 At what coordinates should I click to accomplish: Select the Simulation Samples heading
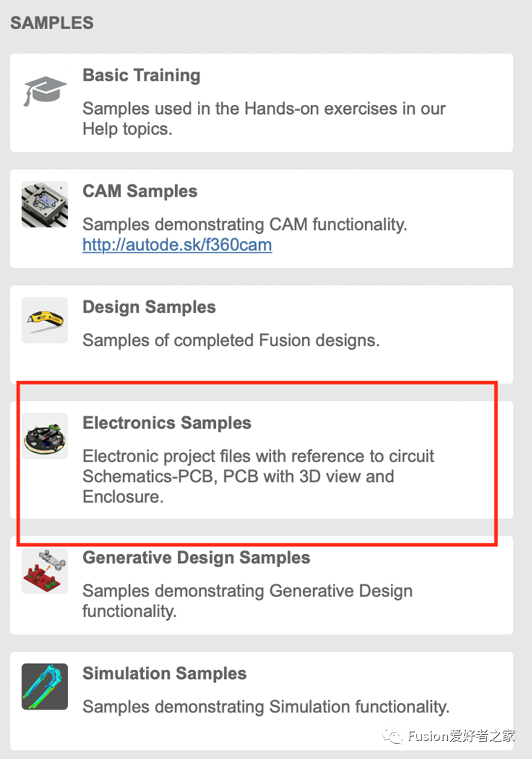(164, 674)
